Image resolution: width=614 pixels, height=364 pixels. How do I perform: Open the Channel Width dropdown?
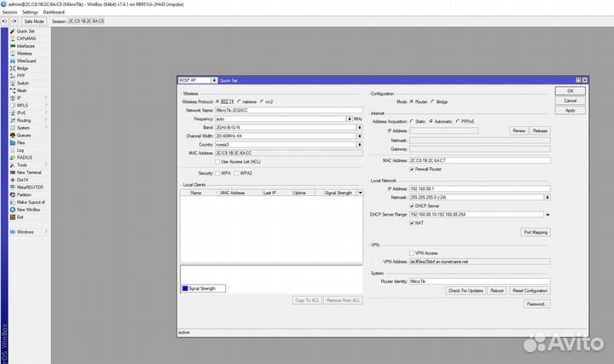(359, 136)
